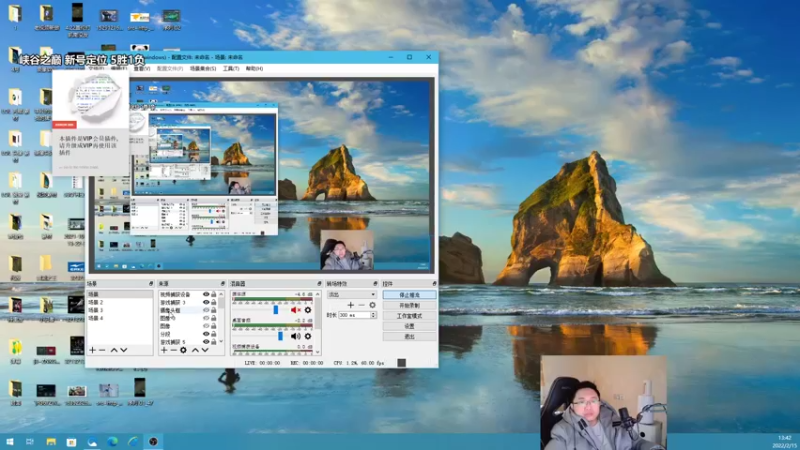Click the red button in the VIP plugin popup
800x450 pixels.
(65, 124)
